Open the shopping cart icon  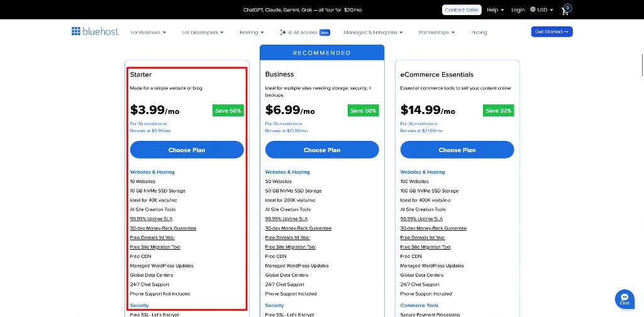tap(566, 10)
